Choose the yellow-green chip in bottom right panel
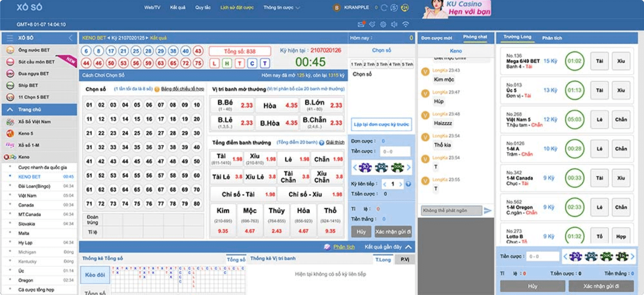The image size is (644, 295). coord(622,256)
